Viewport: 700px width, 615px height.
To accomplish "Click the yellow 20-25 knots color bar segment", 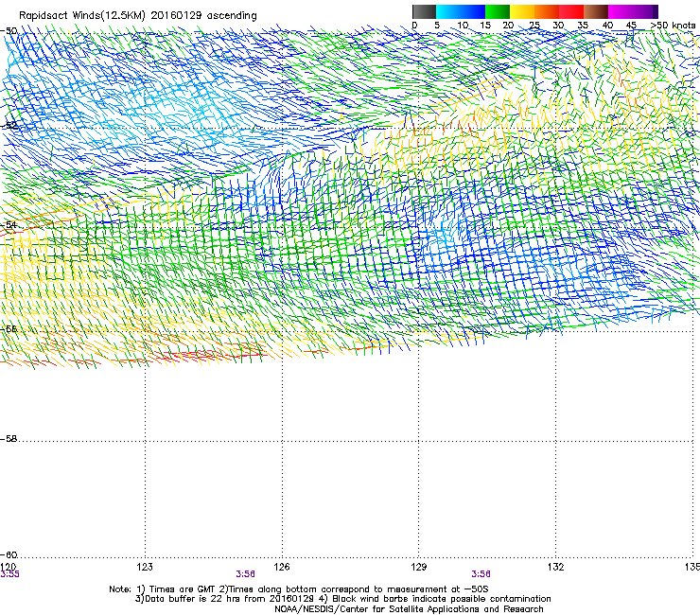I will point(522,11).
